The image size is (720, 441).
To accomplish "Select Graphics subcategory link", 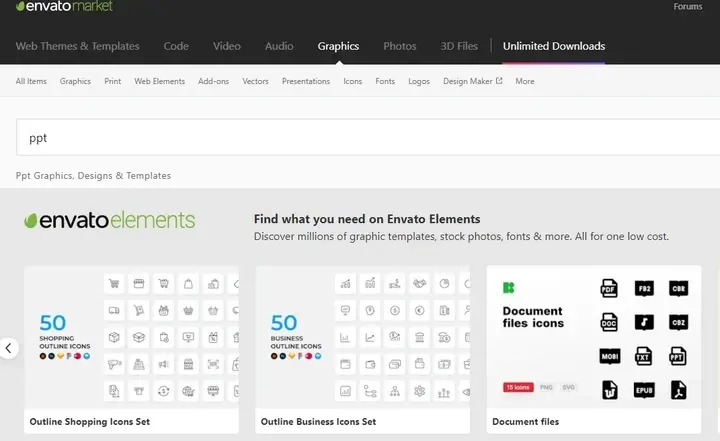I will coord(75,81).
